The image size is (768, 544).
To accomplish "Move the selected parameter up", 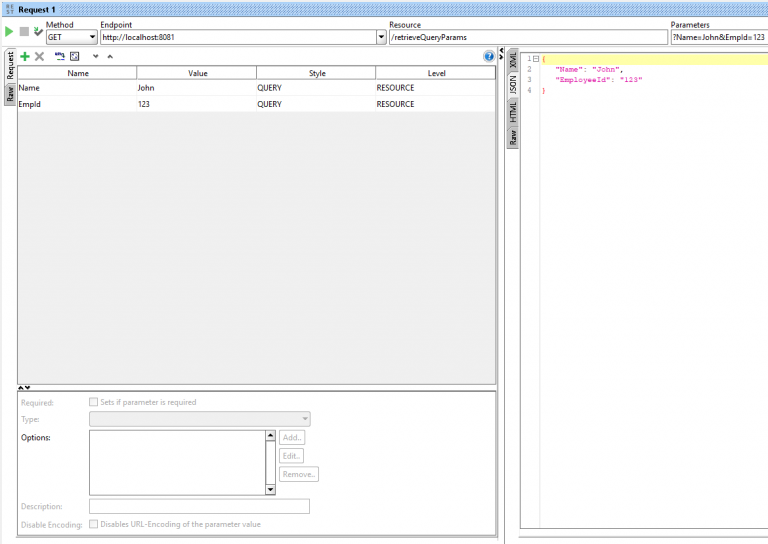I will pyautogui.click(x=109, y=56).
